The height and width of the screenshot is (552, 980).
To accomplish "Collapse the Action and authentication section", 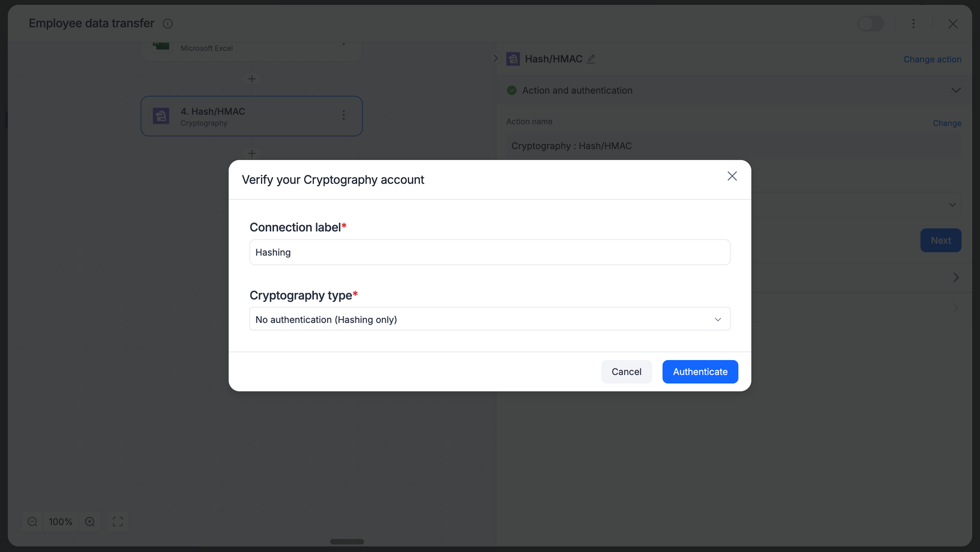I will (955, 91).
